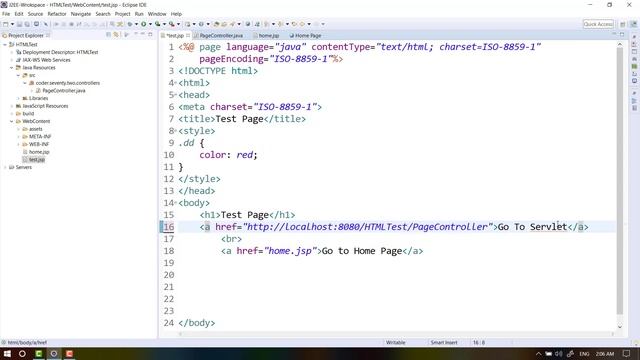Click the Cortana search circle on taskbar

tap(22, 353)
